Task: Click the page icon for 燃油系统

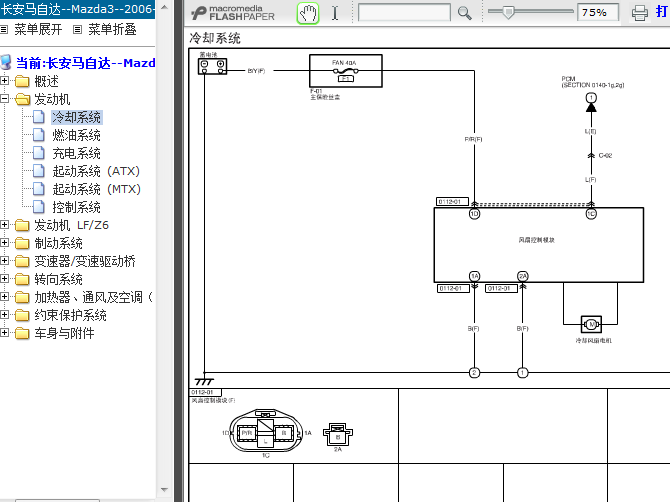Action: click(x=39, y=135)
